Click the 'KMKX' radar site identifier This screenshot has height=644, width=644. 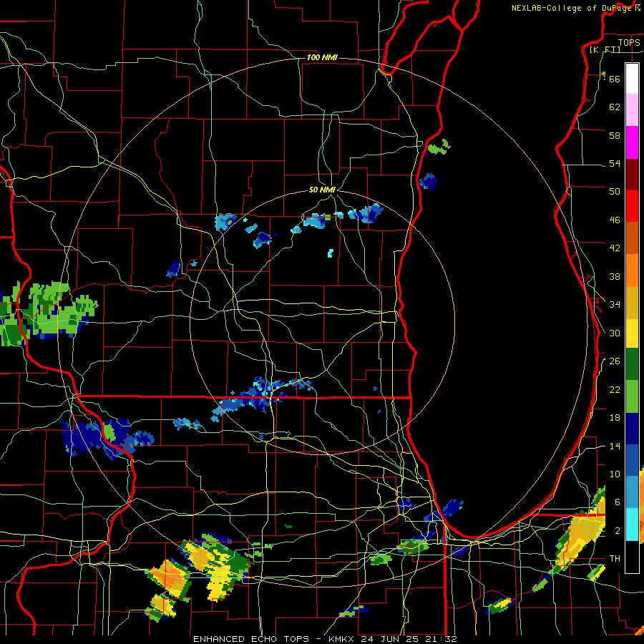click(x=343, y=639)
